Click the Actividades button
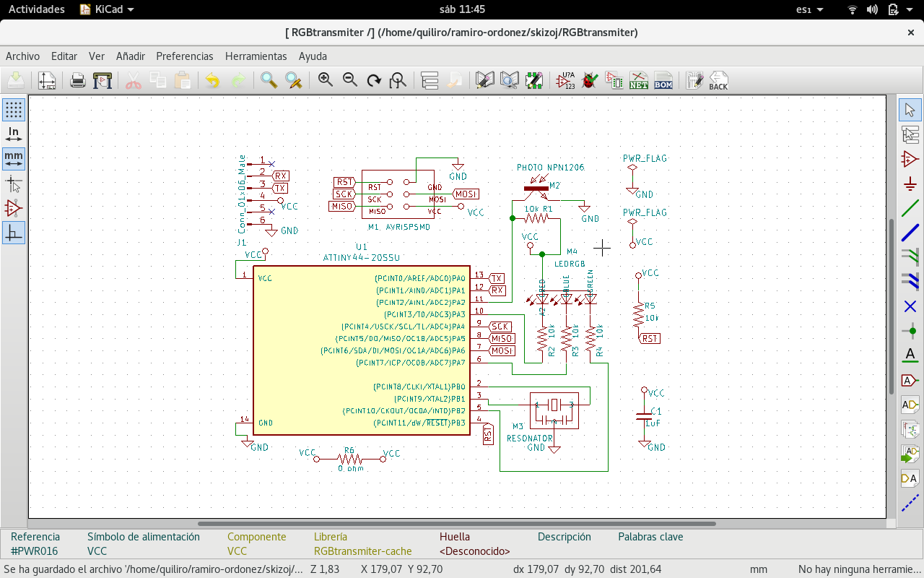Screen dimensions: 924x578 (x=36, y=9)
